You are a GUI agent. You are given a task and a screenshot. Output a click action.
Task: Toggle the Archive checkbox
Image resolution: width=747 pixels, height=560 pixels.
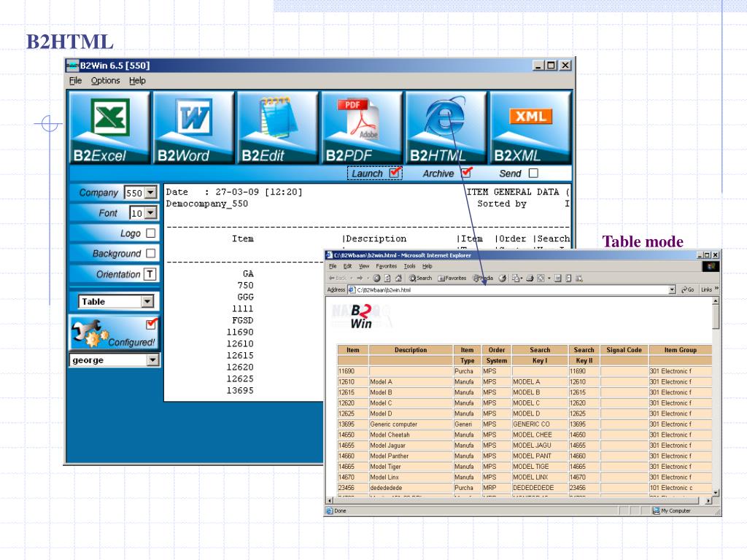click(x=466, y=173)
